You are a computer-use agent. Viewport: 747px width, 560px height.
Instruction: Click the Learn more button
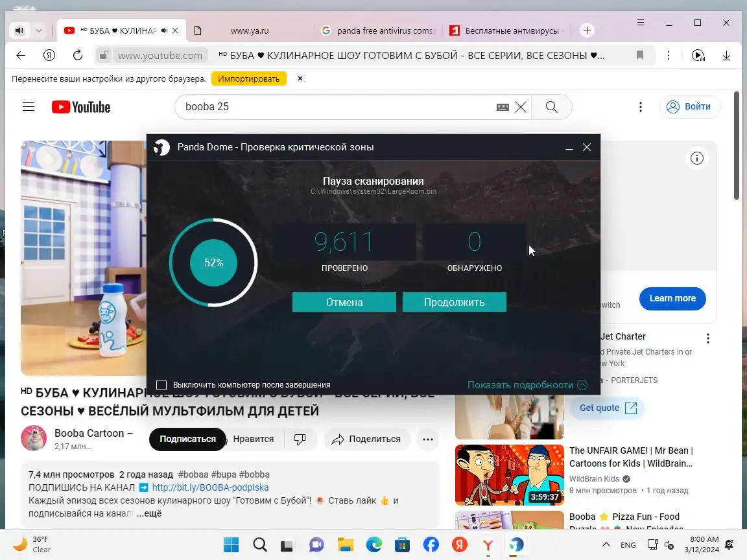[672, 299]
